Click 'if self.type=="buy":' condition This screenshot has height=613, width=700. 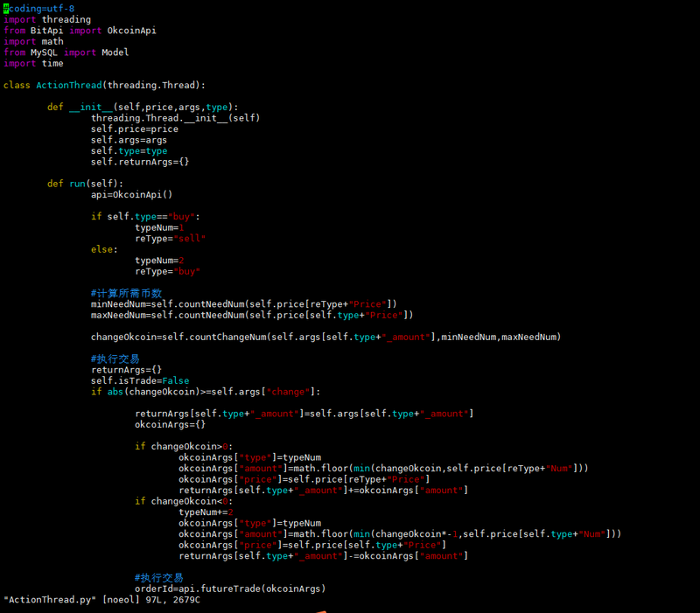(x=145, y=216)
